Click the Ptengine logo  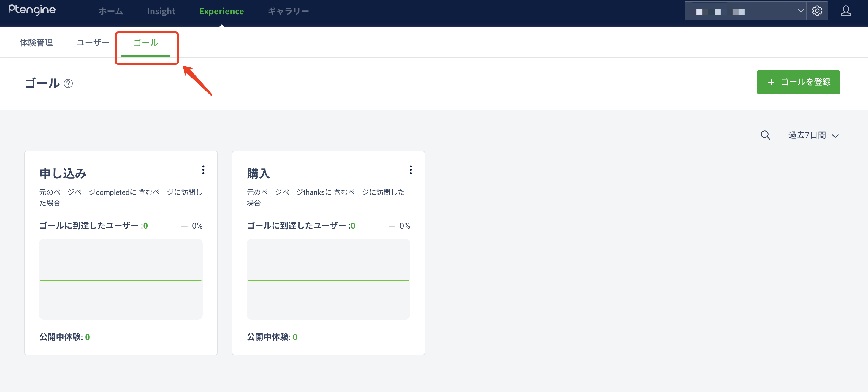tap(32, 10)
